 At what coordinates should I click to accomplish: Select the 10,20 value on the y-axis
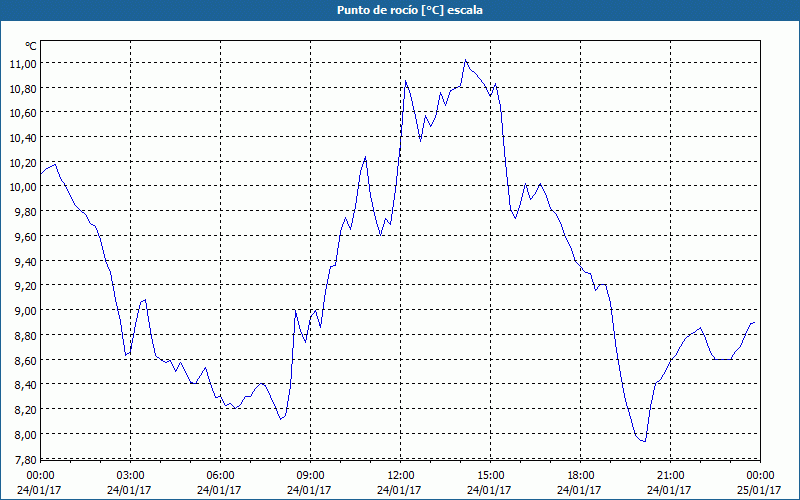[22, 163]
